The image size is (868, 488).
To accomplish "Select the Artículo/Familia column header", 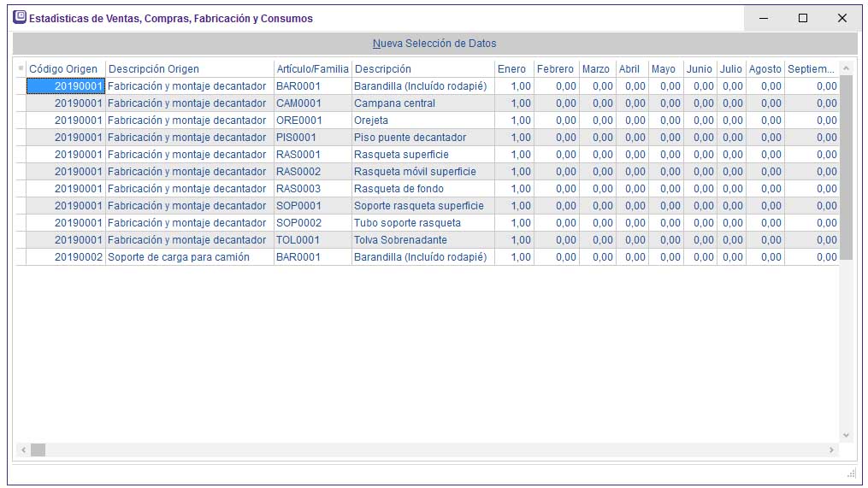I will pyautogui.click(x=312, y=69).
